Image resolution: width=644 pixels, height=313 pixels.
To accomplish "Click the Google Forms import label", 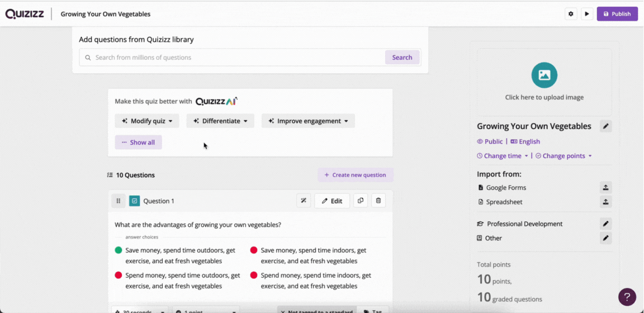I will click(x=506, y=188).
